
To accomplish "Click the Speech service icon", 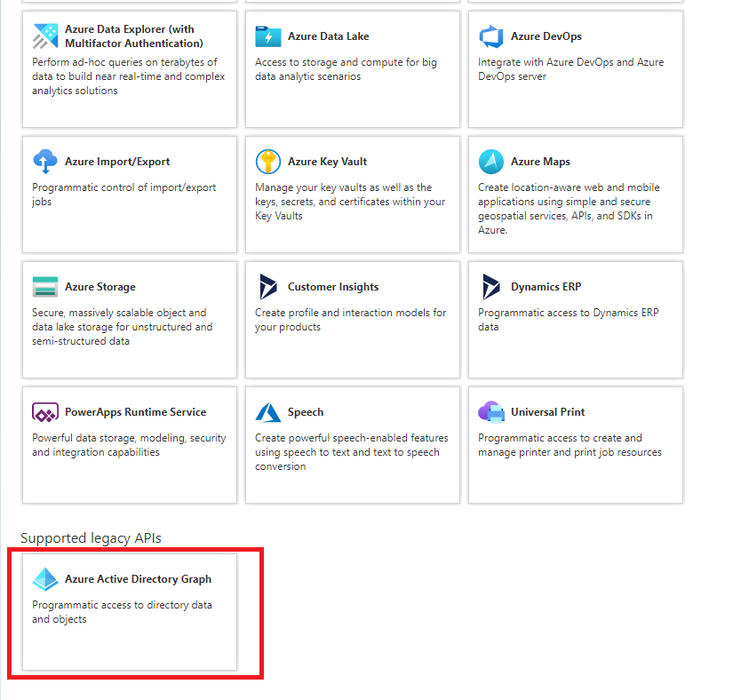I will (268, 412).
